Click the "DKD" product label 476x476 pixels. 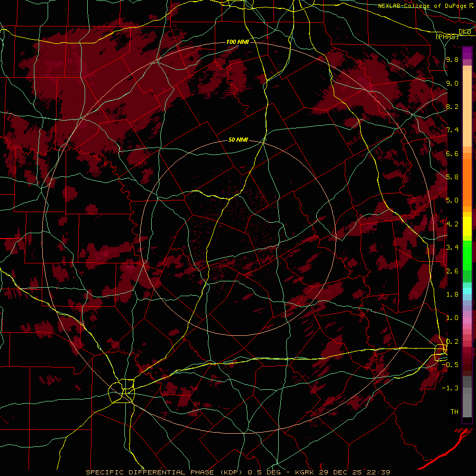pyautogui.click(x=465, y=32)
